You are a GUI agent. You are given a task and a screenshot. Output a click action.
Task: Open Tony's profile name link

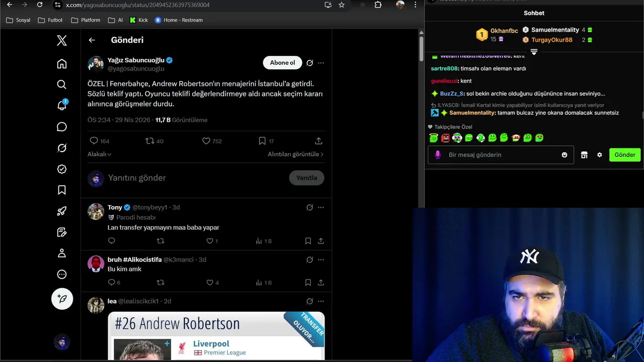coord(115,207)
